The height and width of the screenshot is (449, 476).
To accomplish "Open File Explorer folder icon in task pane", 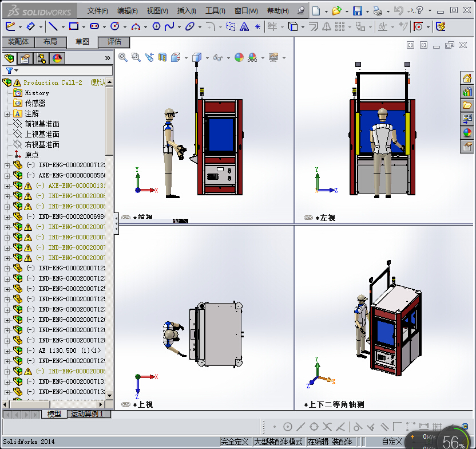I will click(467, 105).
